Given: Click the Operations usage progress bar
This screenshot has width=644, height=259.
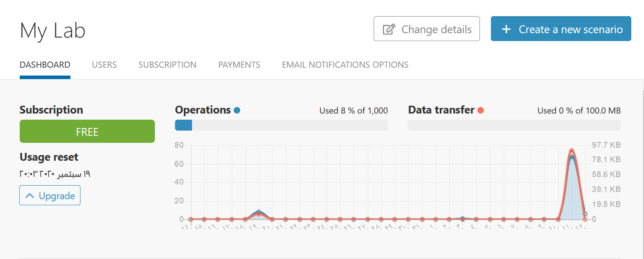Looking at the screenshot, I should [x=281, y=125].
